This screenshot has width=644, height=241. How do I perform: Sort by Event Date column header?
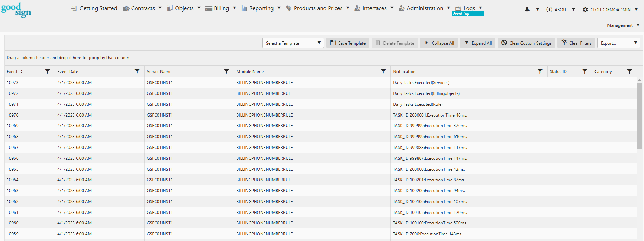[68, 71]
